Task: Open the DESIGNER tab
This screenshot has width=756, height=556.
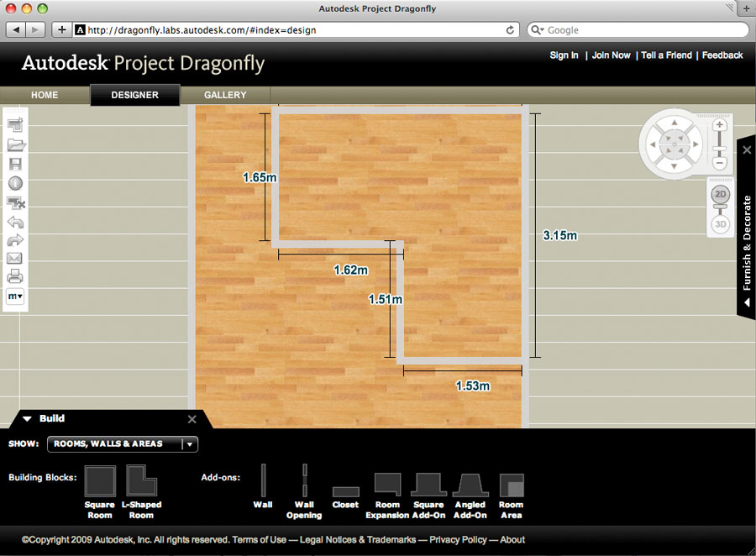Action: coord(135,95)
